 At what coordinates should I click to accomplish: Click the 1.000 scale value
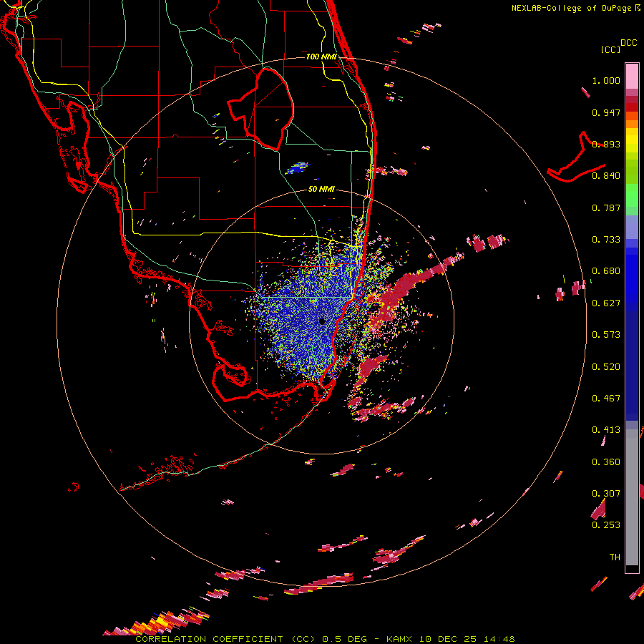(606, 80)
